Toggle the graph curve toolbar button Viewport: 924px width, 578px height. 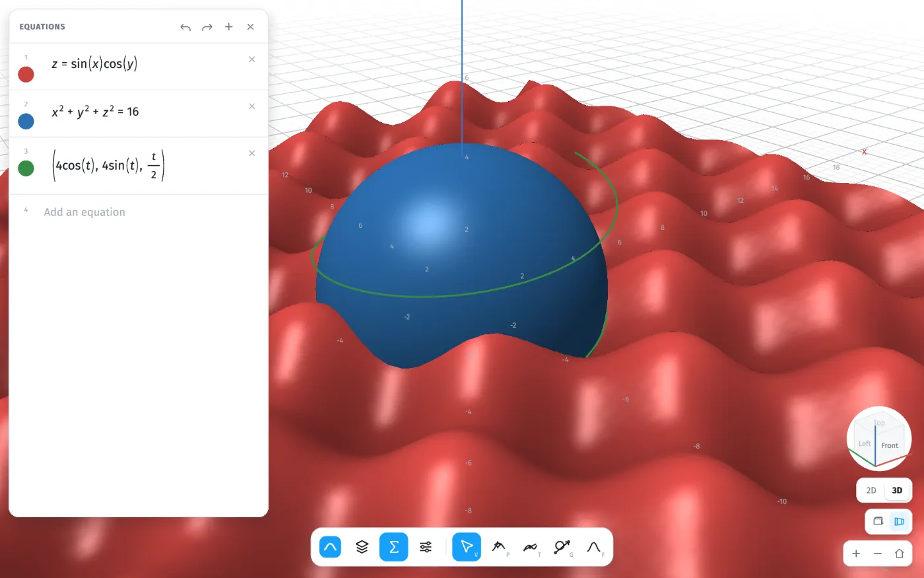(330, 547)
